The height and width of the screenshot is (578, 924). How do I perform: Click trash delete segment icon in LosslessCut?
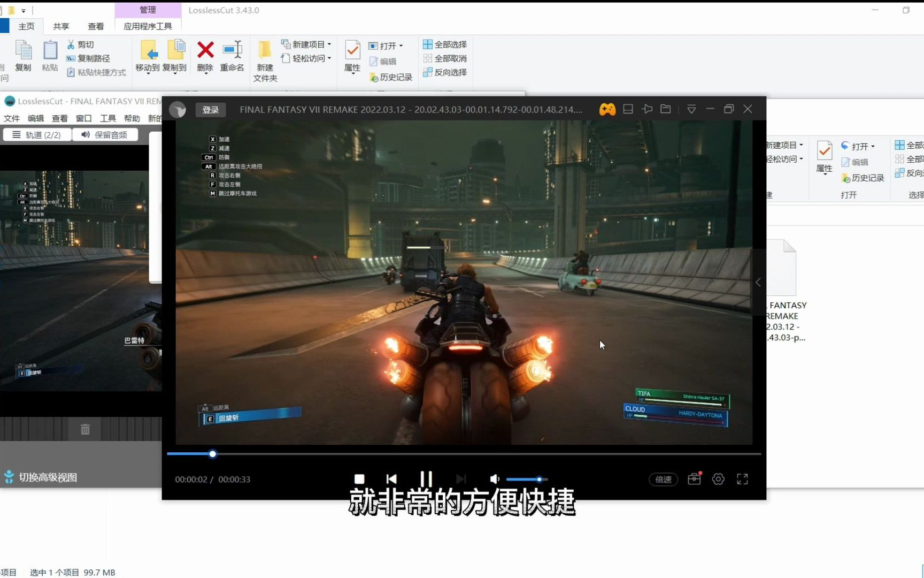click(85, 429)
